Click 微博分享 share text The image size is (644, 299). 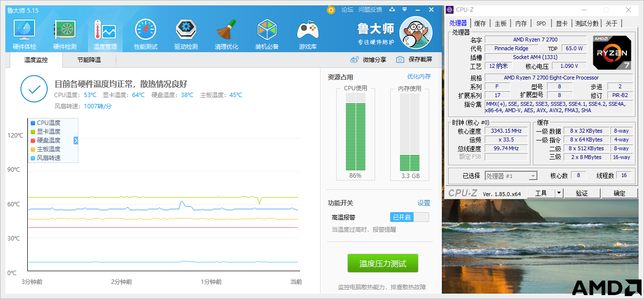pos(375,60)
